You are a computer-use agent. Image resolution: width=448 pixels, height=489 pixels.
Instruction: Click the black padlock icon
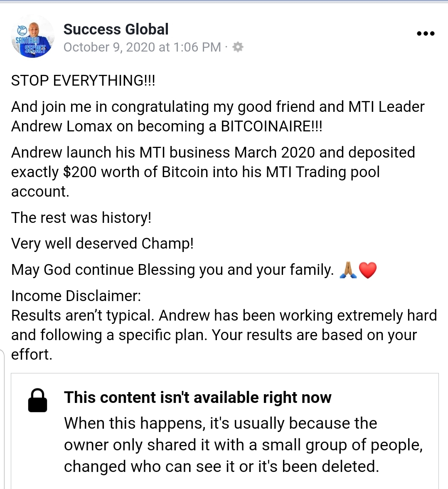click(x=37, y=400)
